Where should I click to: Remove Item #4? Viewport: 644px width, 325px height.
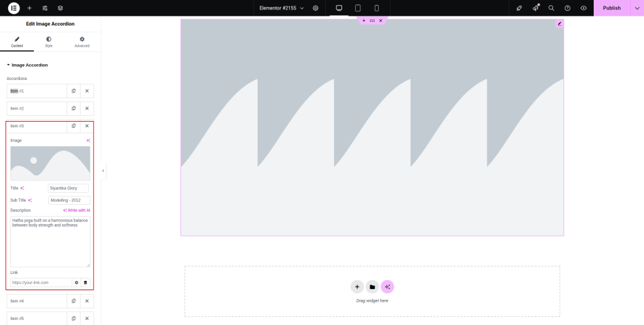pos(87,301)
